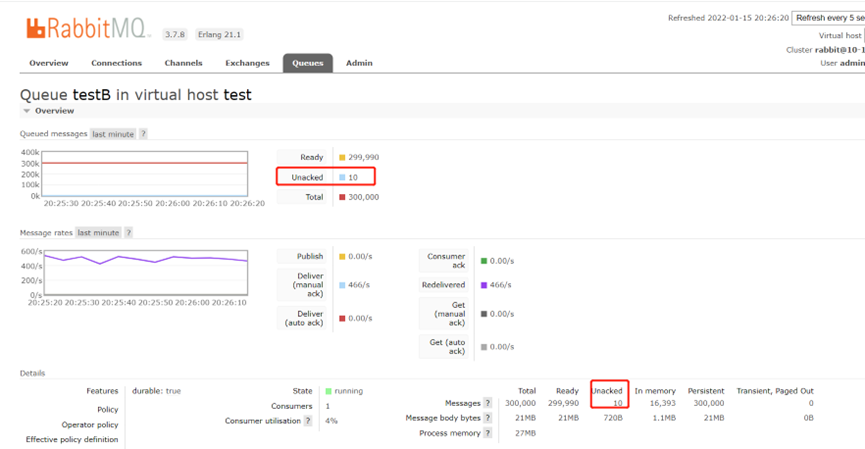Open the Admin tab
Image resolution: width=865 pixels, height=449 pixels.
click(359, 63)
